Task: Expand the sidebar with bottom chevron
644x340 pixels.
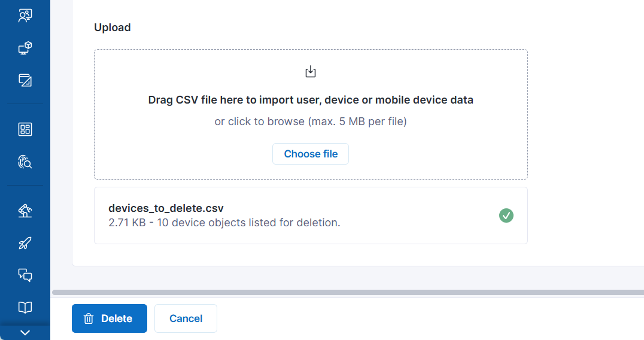Action: [25, 333]
